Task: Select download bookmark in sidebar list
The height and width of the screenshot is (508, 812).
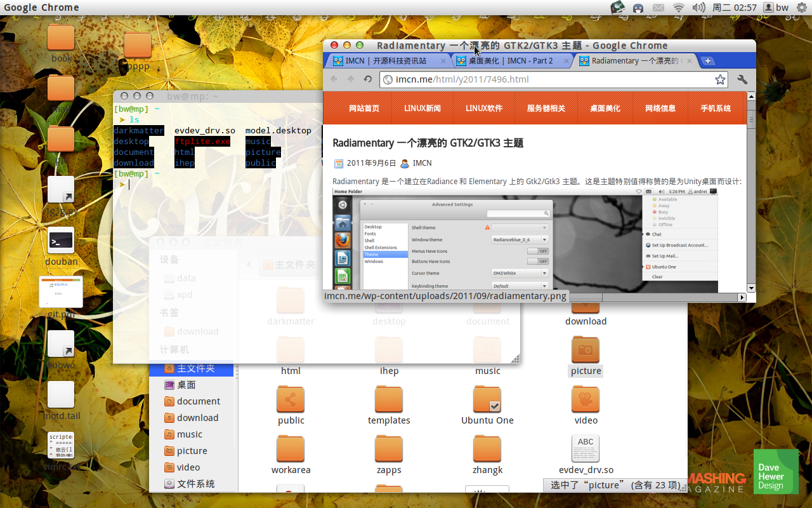Action: [191, 418]
